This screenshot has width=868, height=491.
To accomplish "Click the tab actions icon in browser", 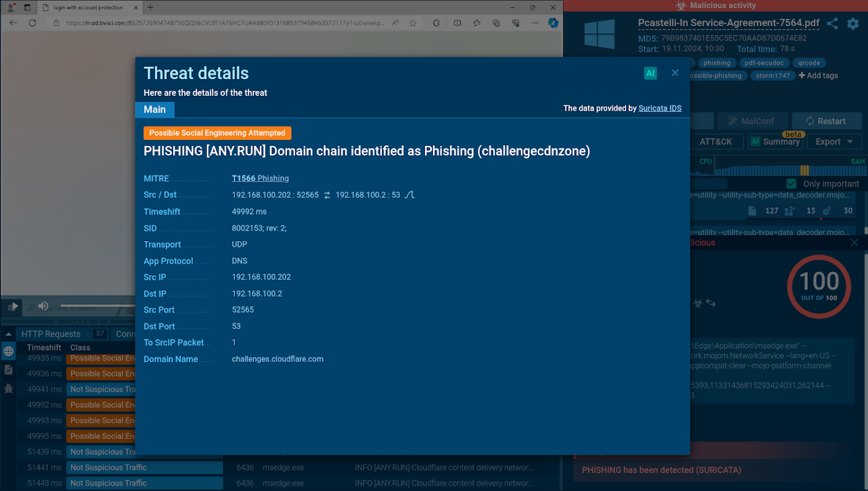I will point(27,8).
